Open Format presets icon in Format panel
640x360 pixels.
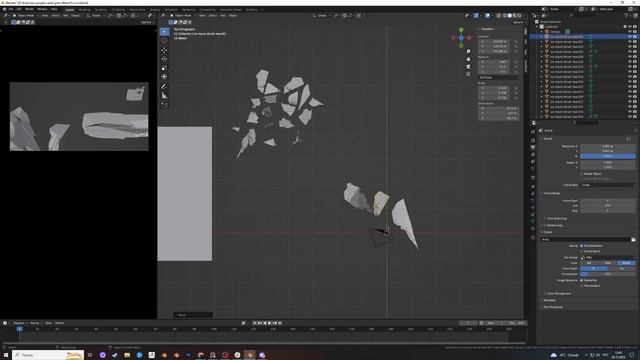coord(629,139)
